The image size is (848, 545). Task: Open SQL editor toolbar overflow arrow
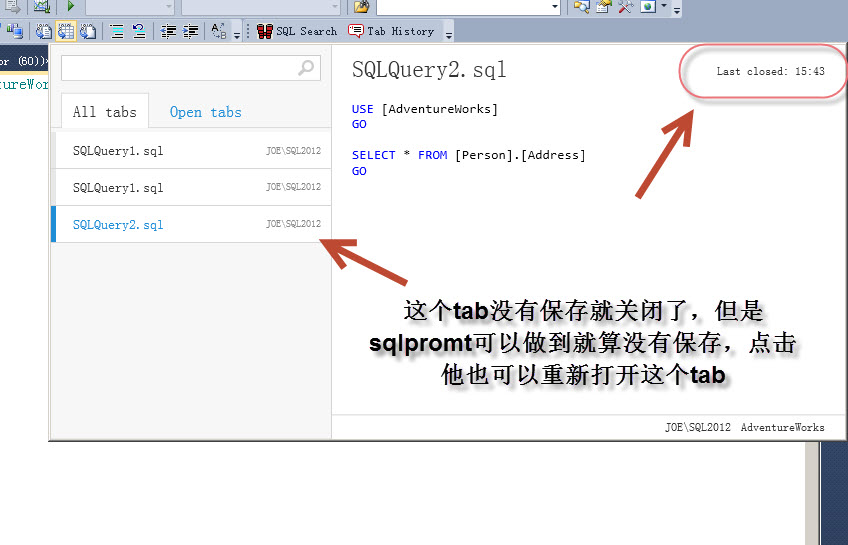(x=237, y=35)
